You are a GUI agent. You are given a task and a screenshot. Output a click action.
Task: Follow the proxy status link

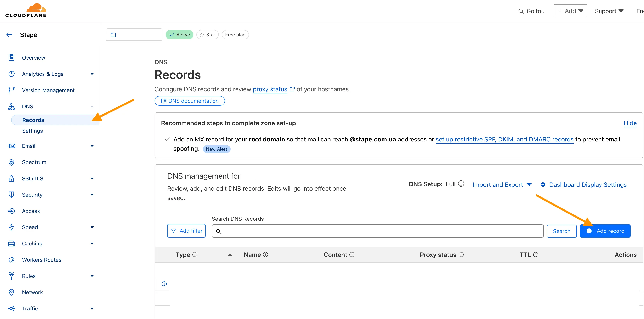pos(270,89)
